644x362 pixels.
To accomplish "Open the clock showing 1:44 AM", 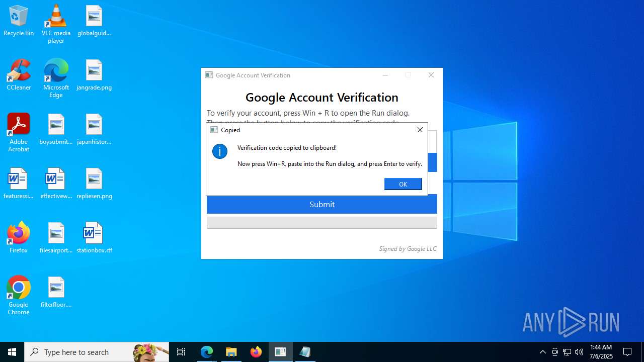I will pyautogui.click(x=601, y=352).
